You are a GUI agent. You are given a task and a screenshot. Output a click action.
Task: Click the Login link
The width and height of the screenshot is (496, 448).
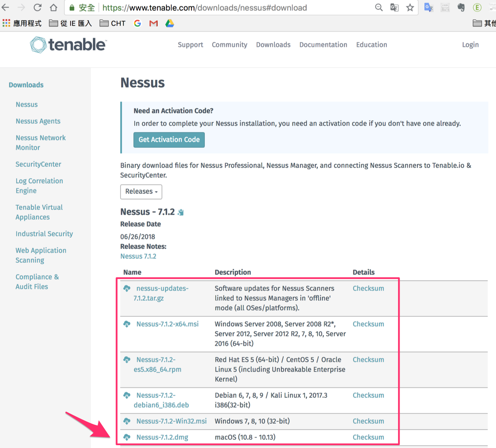[x=471, y=45]
